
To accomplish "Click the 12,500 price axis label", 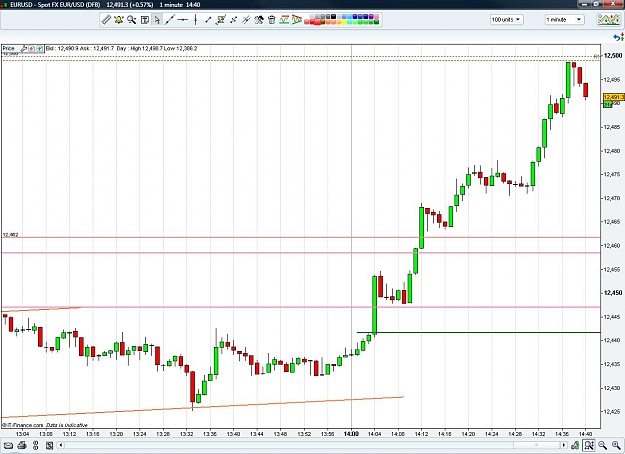I will 613,56.
